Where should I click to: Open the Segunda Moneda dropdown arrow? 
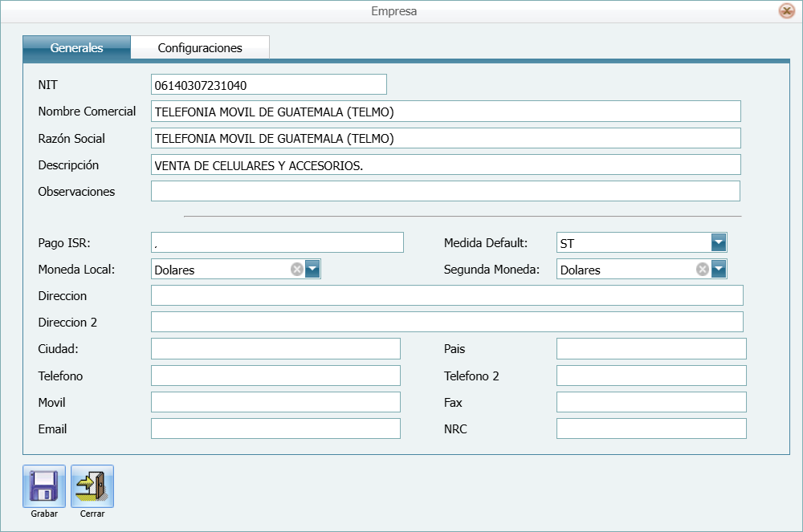coord(719,270)
